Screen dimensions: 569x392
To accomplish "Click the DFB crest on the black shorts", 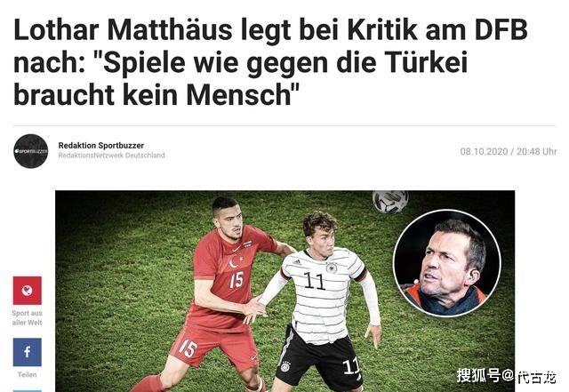I will point(285,366).
